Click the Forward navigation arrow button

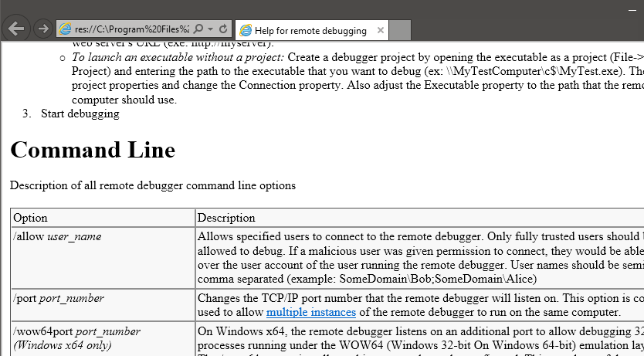[43, 29]
